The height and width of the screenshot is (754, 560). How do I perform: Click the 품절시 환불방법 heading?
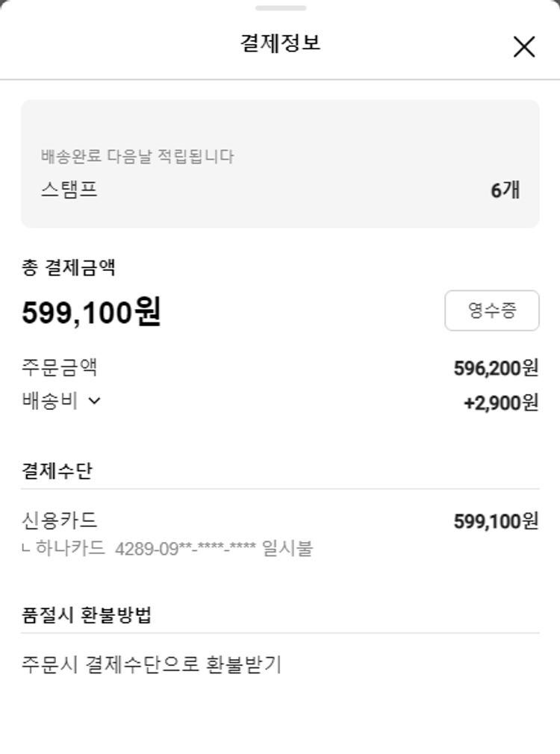click(87, 616)
